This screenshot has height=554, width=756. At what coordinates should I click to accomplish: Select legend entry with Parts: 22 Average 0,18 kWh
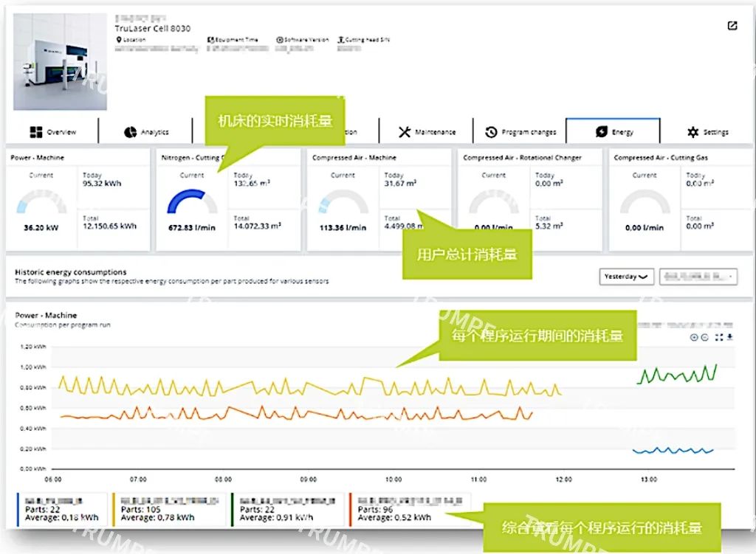coord(62,509)
